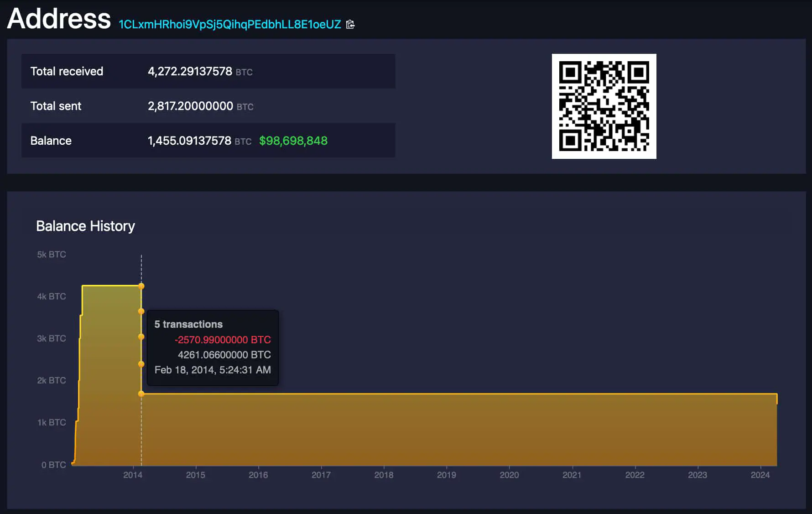Click the marker where balance flattens in 2014
This screenshot has width=812, height=514.
coord(141,393)
